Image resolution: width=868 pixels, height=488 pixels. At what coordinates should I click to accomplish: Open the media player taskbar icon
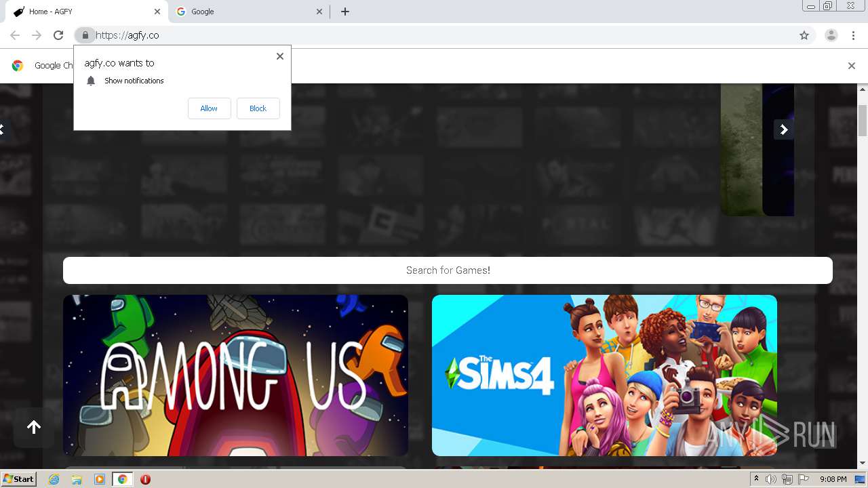click(100, 479)
